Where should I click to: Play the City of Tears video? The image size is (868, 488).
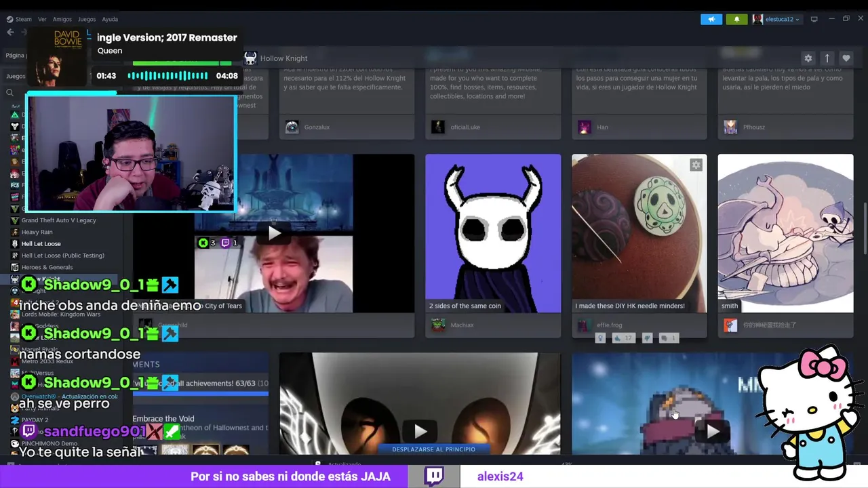[x=274, y=233]
